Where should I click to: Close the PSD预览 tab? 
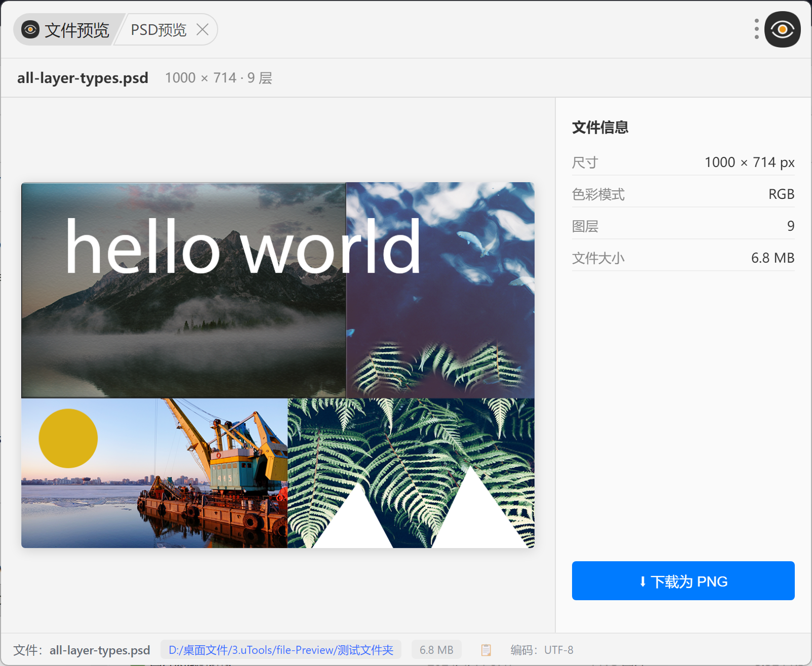click(202, 30)
